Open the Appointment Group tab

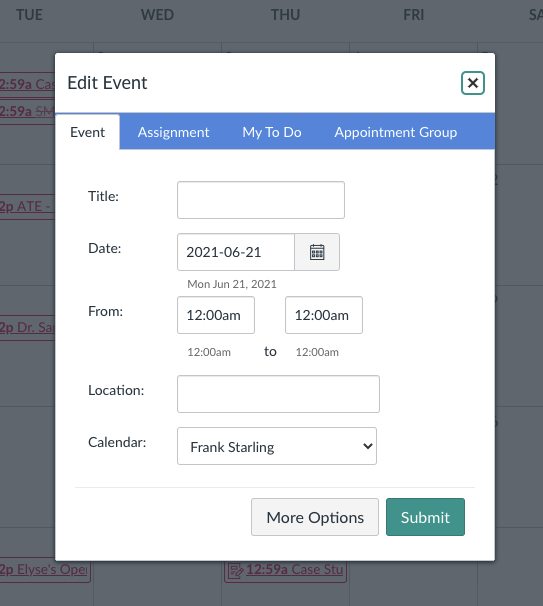pyautogui.click(x=396, y=132)
